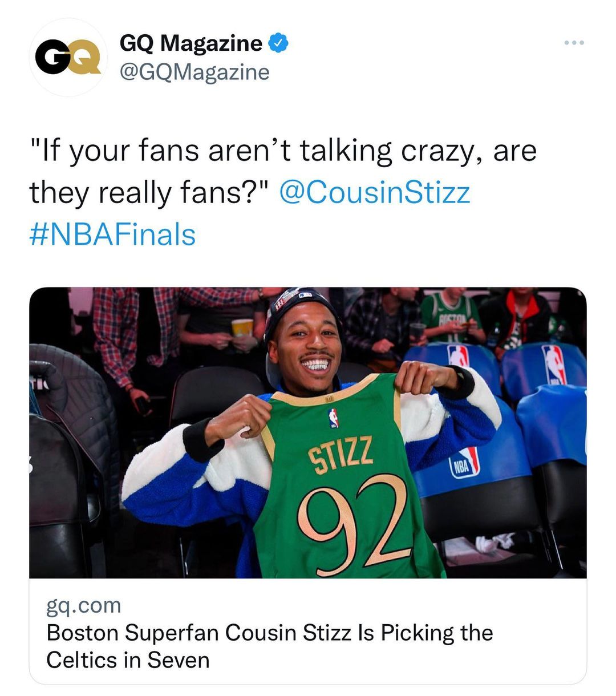Open the gq.com domain label
616x696 pixels.
[x=83, y=605]
